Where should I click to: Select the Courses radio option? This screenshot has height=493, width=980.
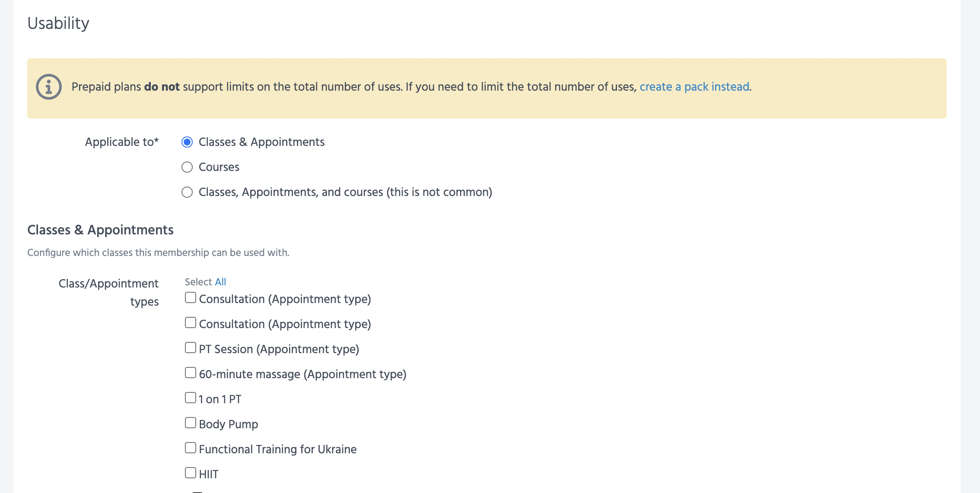[187, 167]
